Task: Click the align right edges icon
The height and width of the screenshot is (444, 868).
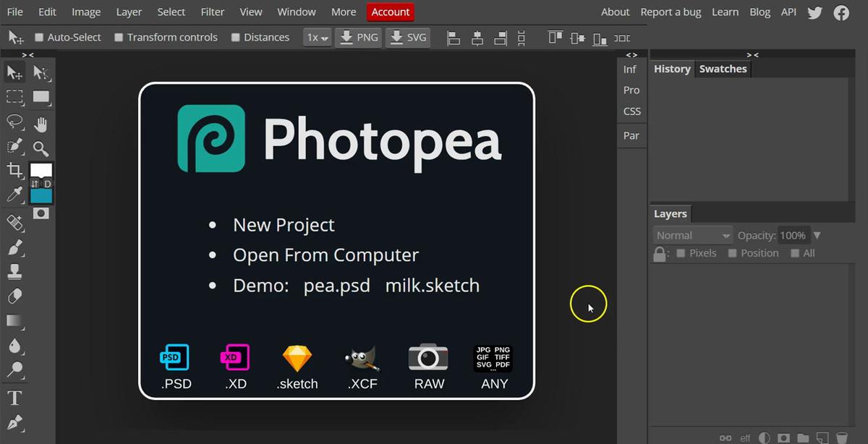Action: [x=501, y=38]
